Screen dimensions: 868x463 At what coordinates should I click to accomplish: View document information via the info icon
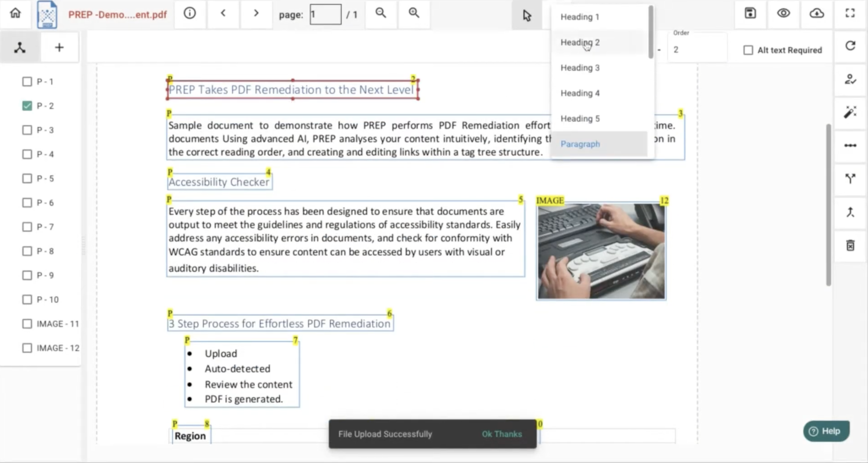[190, 14]
